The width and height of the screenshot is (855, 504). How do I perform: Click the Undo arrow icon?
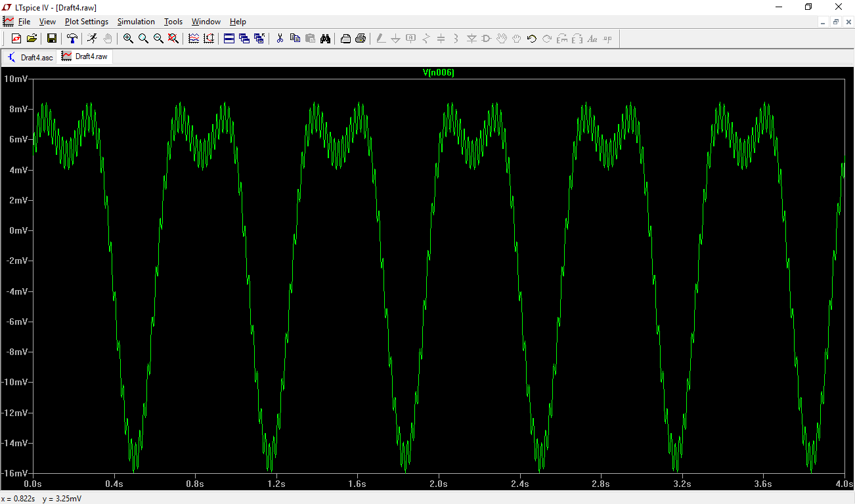pyautogui.click(x=532, y=39)
